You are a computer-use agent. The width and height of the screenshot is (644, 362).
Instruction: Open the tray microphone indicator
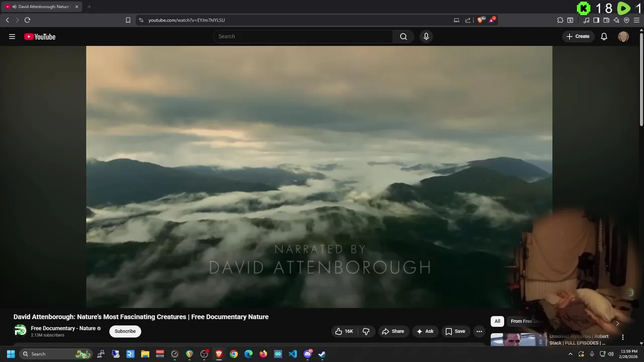[592, 354]
